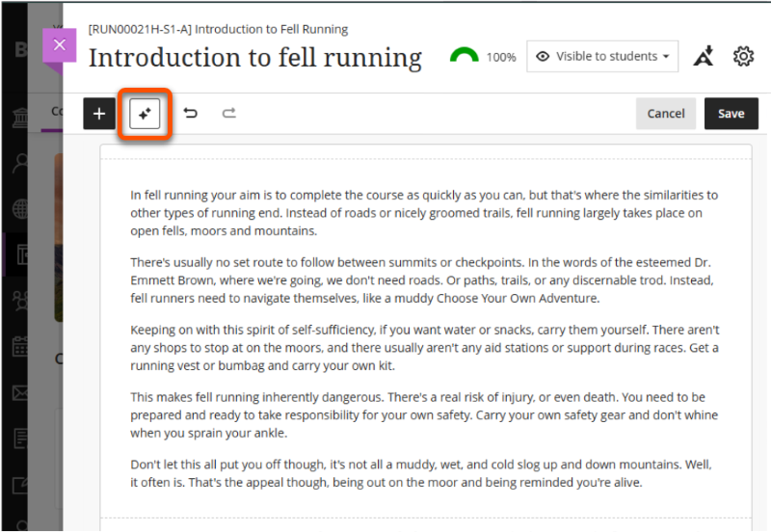
Task: Click the visibility dropdown caret arrow
Action: (666, 57)
